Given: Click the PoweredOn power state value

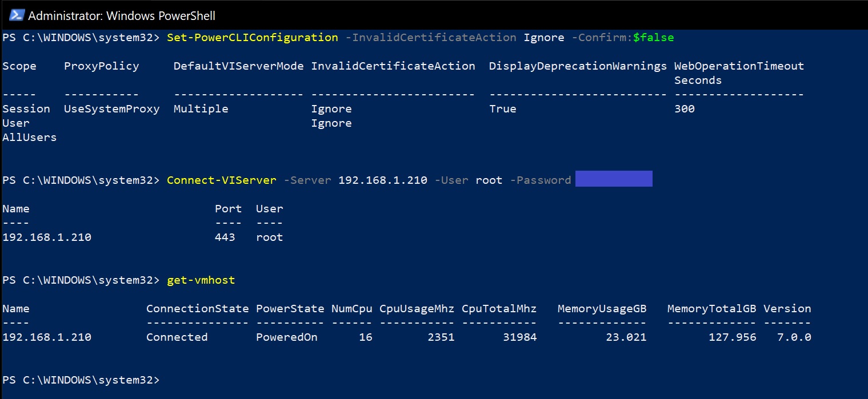Looking at the screenshot, I should click(x=287, y=337).
